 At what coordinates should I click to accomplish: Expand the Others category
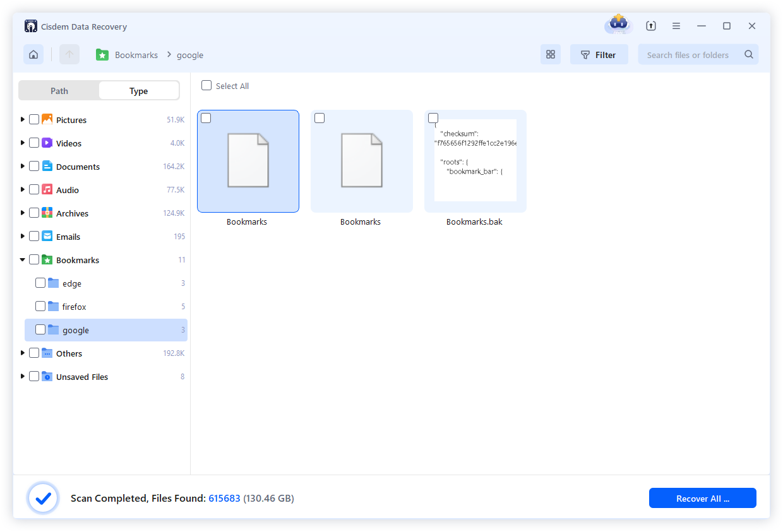coord(23,353)
